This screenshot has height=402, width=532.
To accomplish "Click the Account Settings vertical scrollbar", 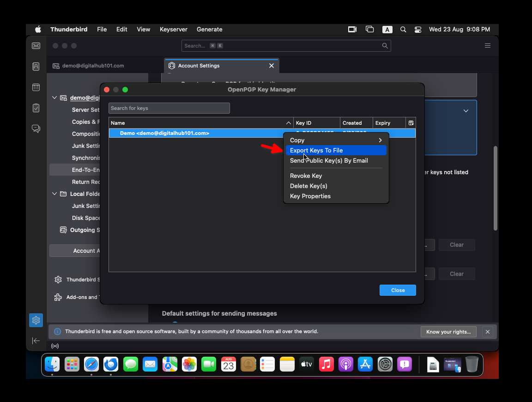I will click(496, 188).
